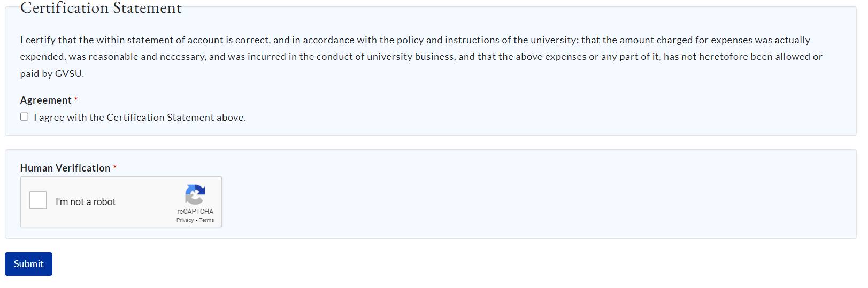Click the "I agree with the Certification Statement above" label
Screen dimensions: 868x288
(x=140, y=118)
